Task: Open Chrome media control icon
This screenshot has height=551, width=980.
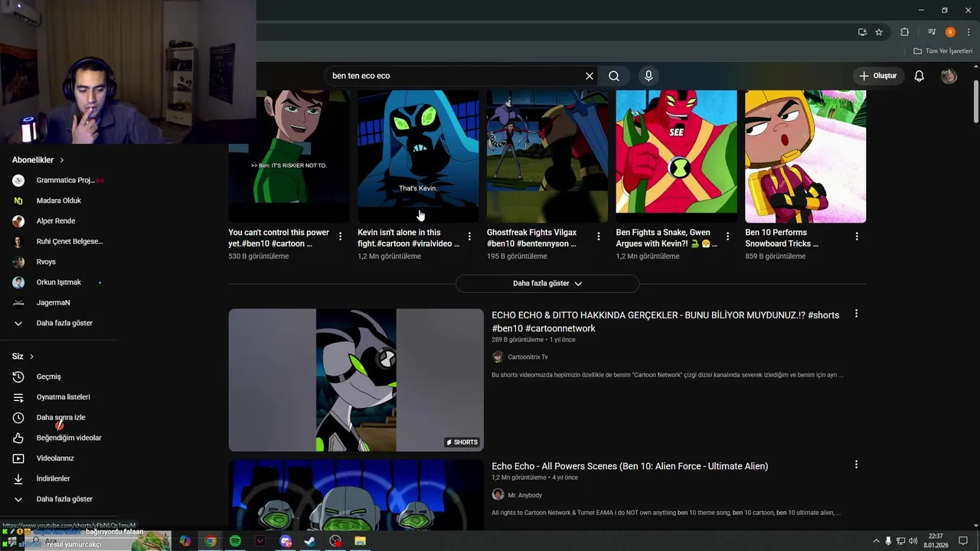Action: click(932, 32)
